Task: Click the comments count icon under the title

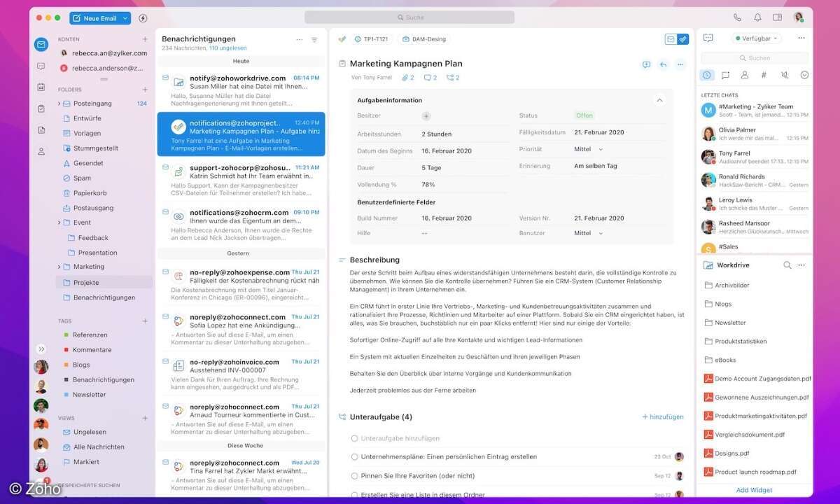Action: 430,78
